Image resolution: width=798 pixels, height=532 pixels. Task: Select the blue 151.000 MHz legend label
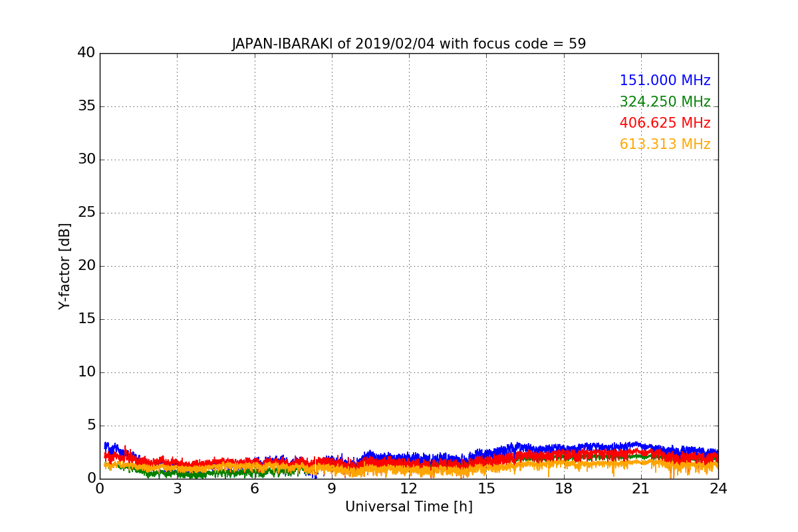[665, 80]
